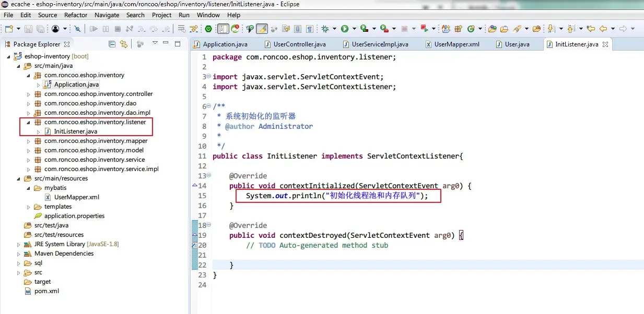Image resolution: width=644 pixels, height=314 pixels.
Task: Click the Save icon in toolbar
Action: (x=28, y=29)
